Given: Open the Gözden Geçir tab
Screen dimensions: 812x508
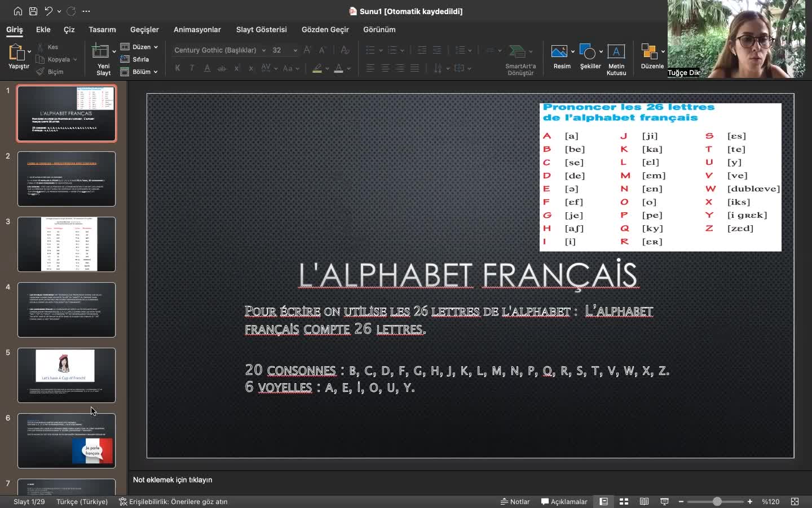Looking at the screenshot, I should click(325, 29).
